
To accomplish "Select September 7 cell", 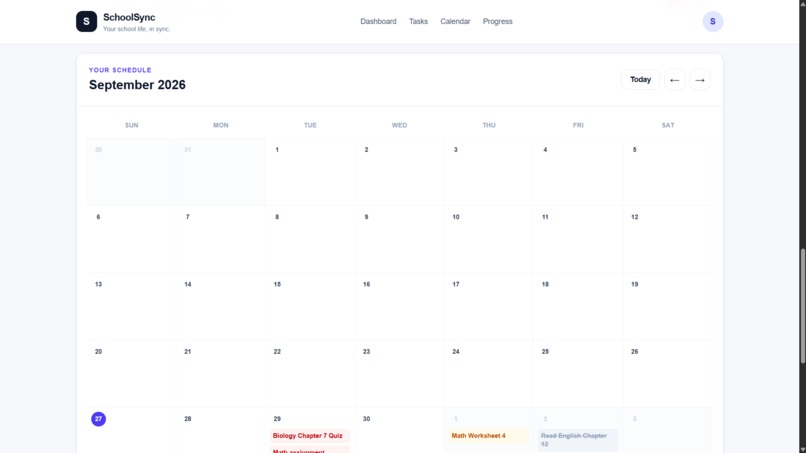I will pos(221,239).
